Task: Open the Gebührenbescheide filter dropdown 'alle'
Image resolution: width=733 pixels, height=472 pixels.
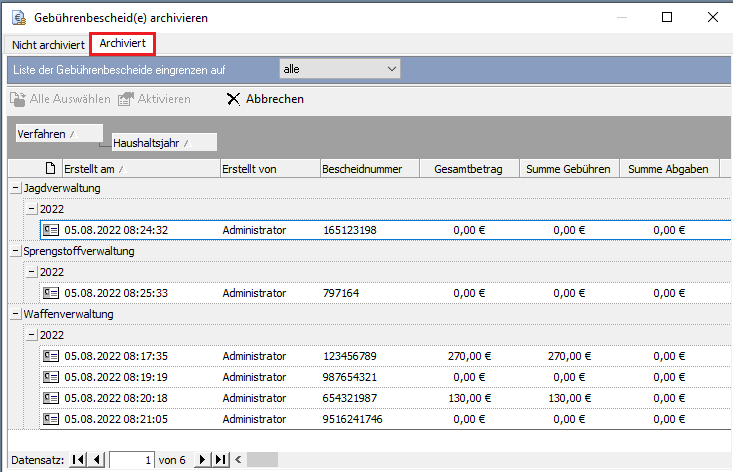Action: click(339, 69)
